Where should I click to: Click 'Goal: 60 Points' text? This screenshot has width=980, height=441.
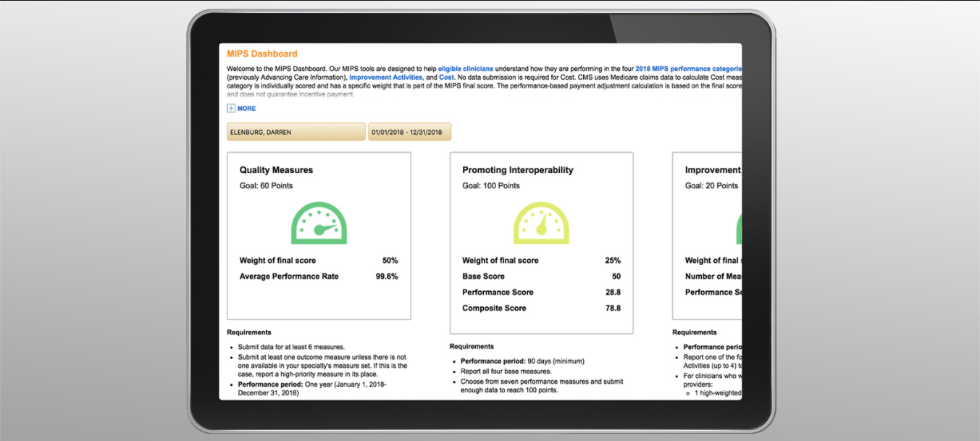(267, 186)
